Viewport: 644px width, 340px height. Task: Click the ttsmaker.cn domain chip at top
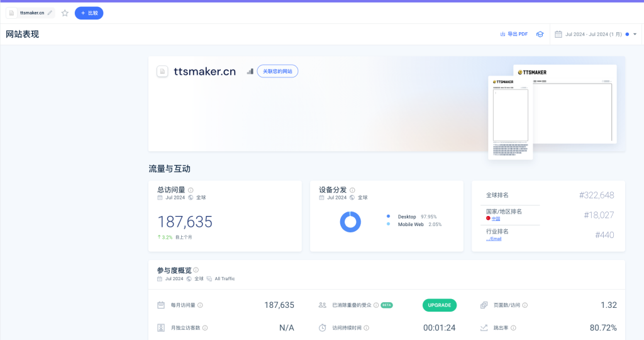tap(30, 13)
